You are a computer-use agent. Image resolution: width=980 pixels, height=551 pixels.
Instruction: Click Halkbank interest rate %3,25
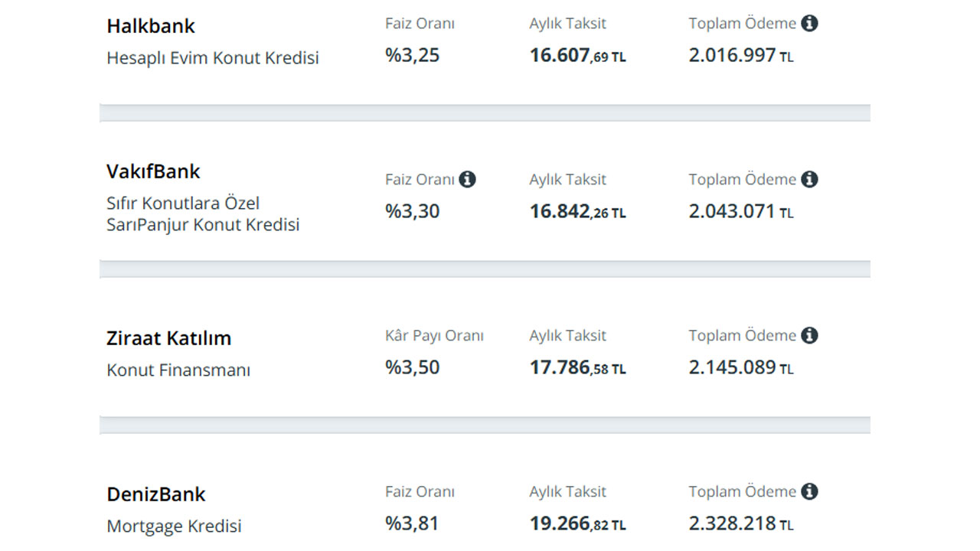[x=413, y=56]
